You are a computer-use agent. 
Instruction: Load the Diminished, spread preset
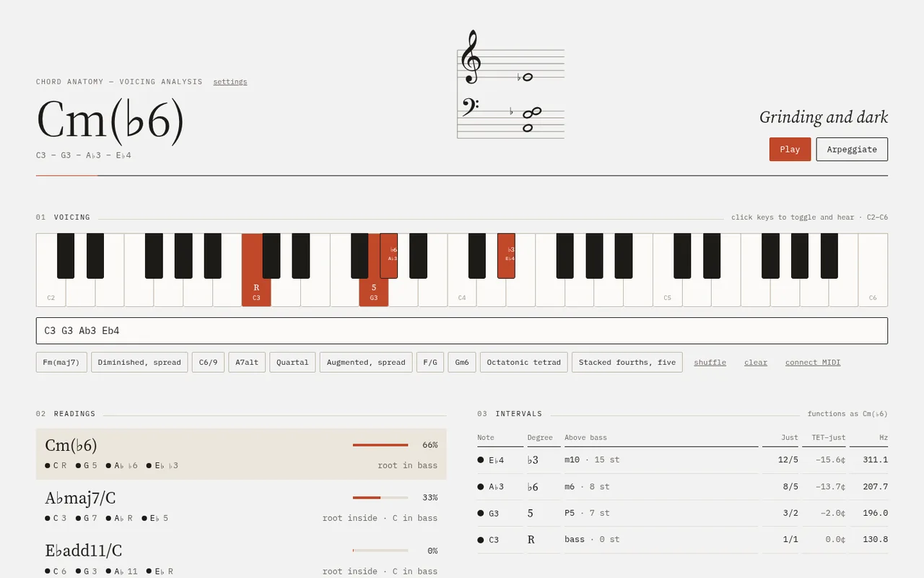[x=139, y=362]
